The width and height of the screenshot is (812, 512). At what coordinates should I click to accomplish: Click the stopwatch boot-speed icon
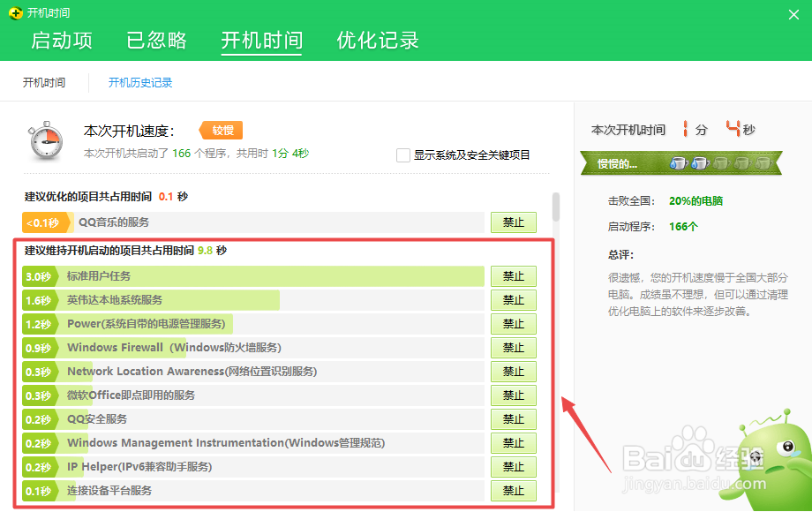coord(46,140)
